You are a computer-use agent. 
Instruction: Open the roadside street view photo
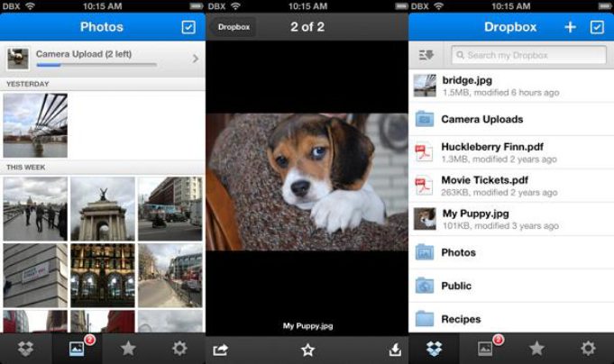[x=170, y=276]
